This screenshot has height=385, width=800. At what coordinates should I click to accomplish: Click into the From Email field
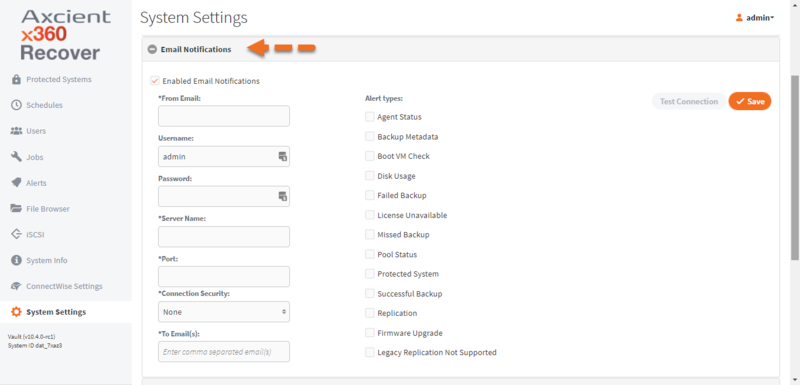[224, 116]
